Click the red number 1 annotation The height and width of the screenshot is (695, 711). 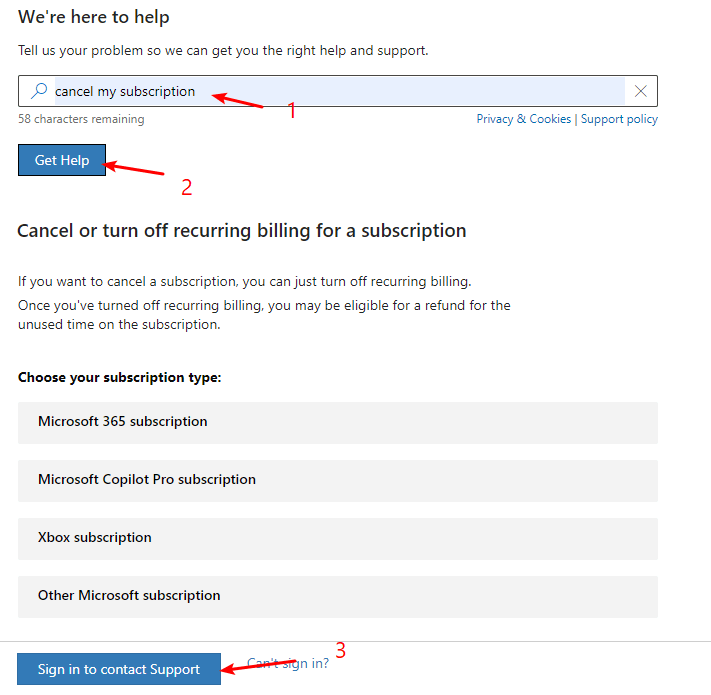tap(292, 110)
